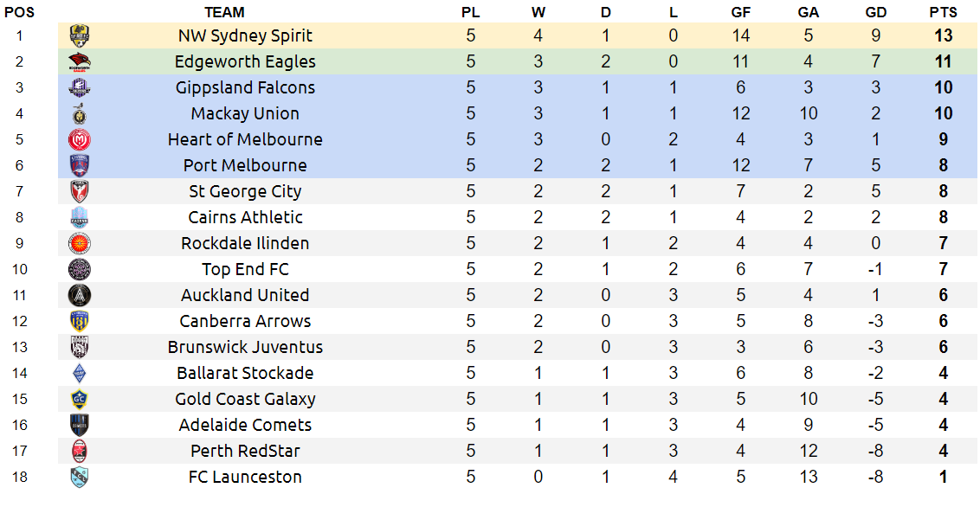Viewport: 980px width, 507px height.
Task: Click the Gold Coast Galaxy badge
Action: [80, 399]
